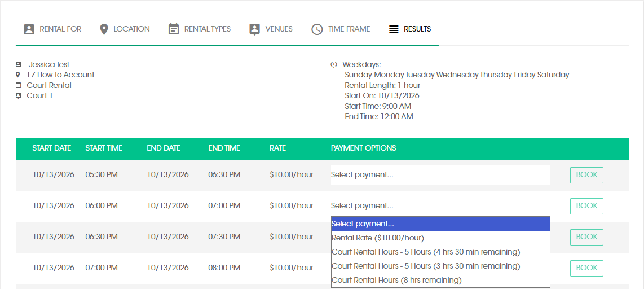Open payment dropdown for 05:30 PM slot
The width and height of the screenshot is (644, 289).
coord(440,175)
